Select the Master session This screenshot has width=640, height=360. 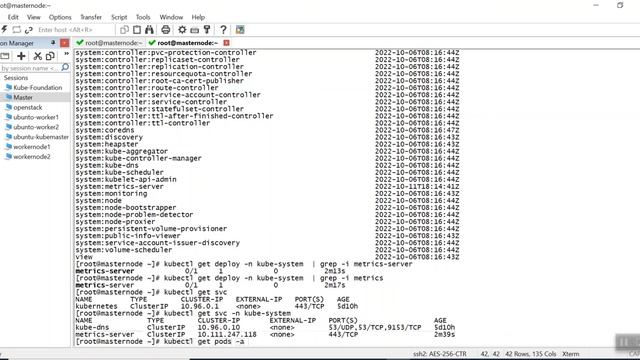coord(23,97)
